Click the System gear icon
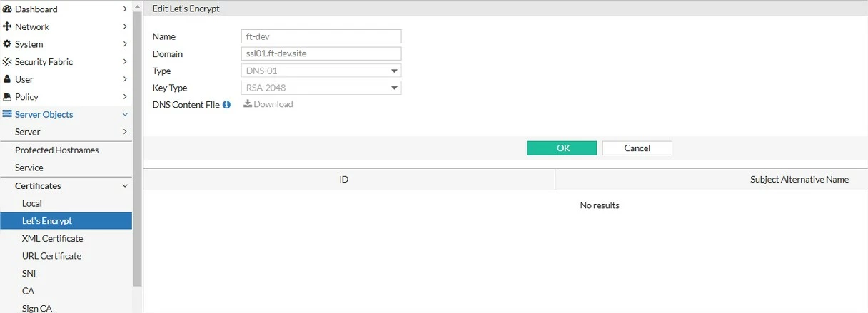The width and height of the screenshot is (868, 313). click(x=7, y=44)
